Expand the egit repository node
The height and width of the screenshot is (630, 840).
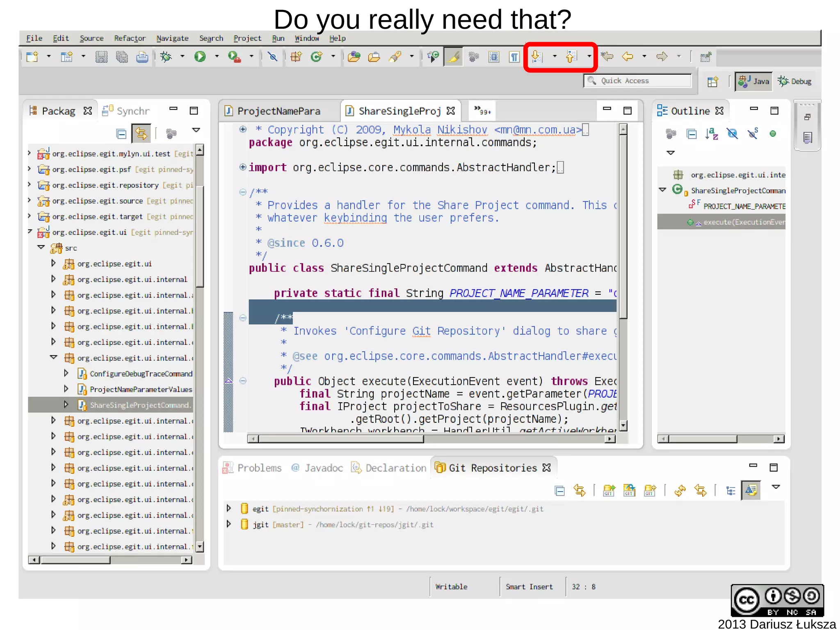pyautogui.click(x=229, y=509)
